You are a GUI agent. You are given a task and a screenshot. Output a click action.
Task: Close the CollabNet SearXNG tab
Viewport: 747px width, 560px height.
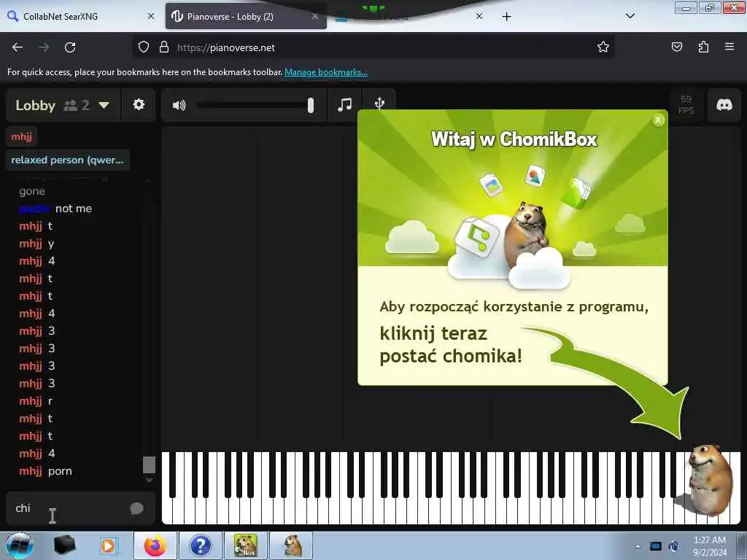pyautogui.click(x=151, y=16)
